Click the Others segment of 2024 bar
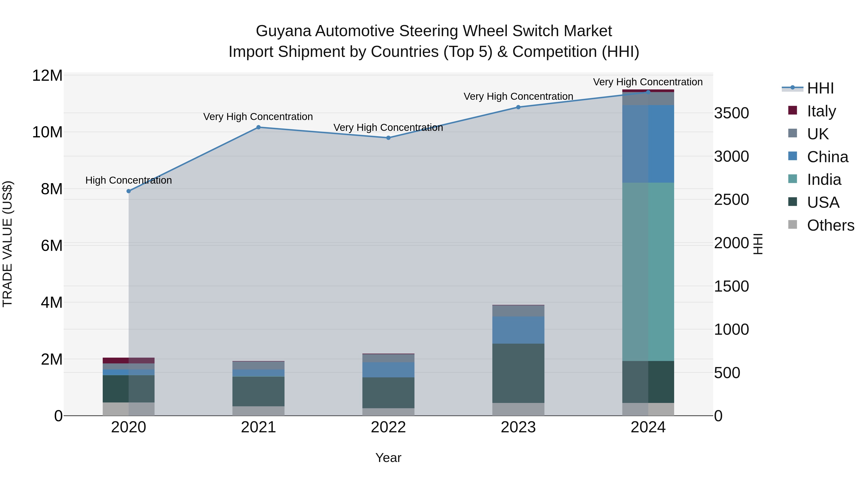 (648, 409)
